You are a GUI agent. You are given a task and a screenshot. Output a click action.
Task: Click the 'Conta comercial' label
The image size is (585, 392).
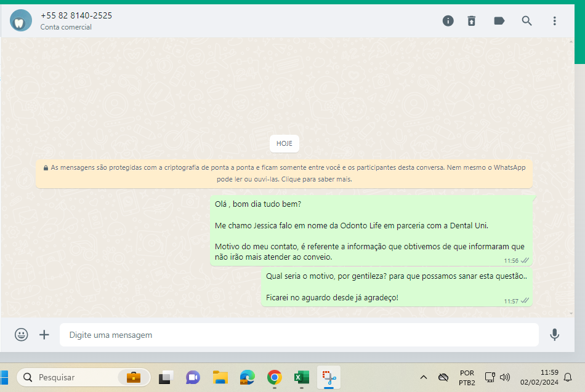tap(66, 27)
